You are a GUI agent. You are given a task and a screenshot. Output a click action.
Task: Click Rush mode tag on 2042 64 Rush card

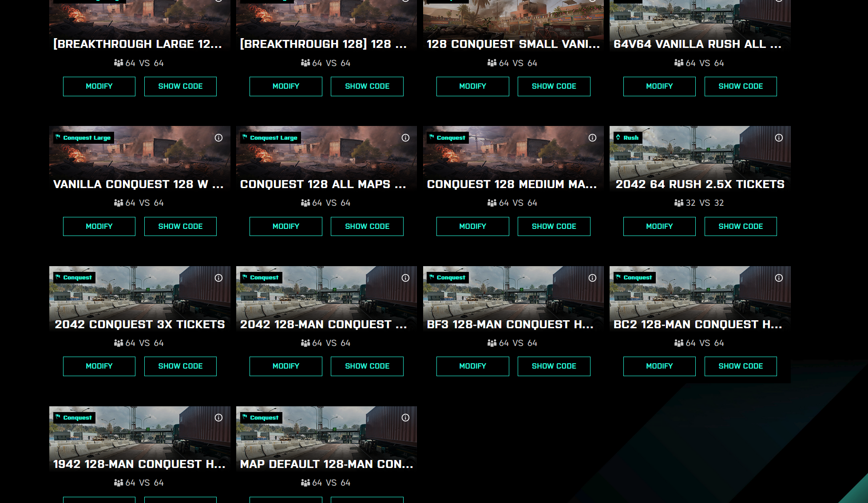click(x=628, y=138)
